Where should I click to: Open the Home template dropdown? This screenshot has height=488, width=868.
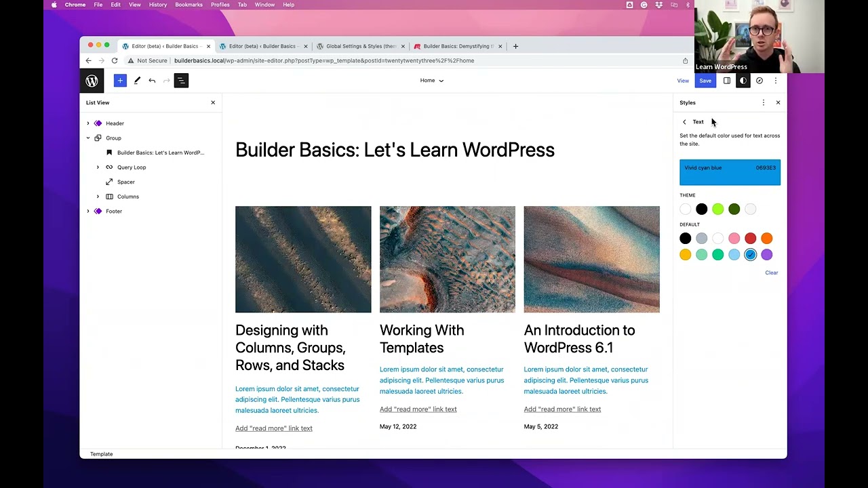[x=432, y=81]
